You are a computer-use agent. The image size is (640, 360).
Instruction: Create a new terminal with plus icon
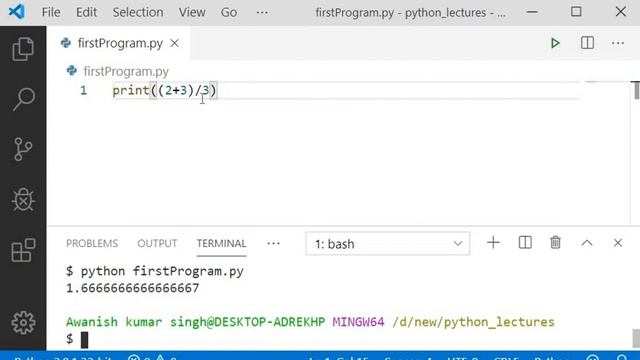coord(493,243)
